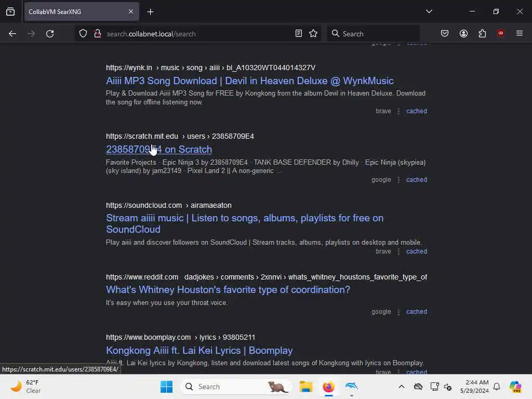
Task: Focus the Firefox search box
Action: [373, 34]
